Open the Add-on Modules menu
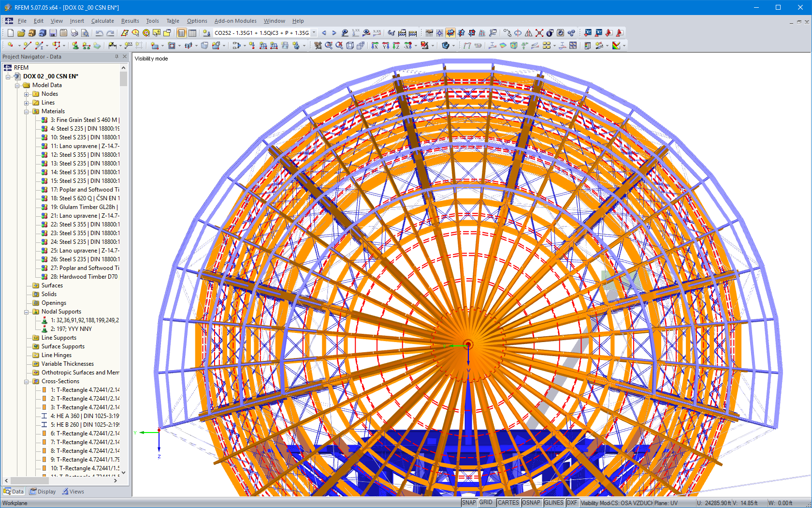The image size is (812, 508). coord(235,21)
